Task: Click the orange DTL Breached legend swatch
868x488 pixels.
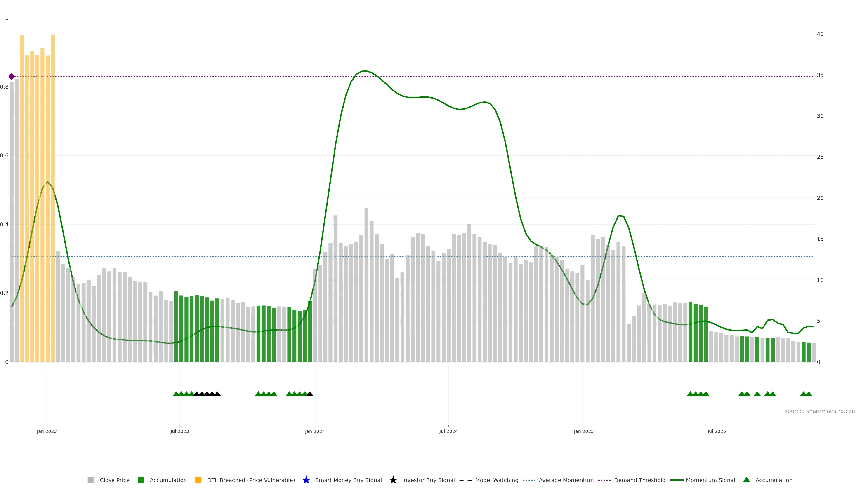Action: point(198,480)
